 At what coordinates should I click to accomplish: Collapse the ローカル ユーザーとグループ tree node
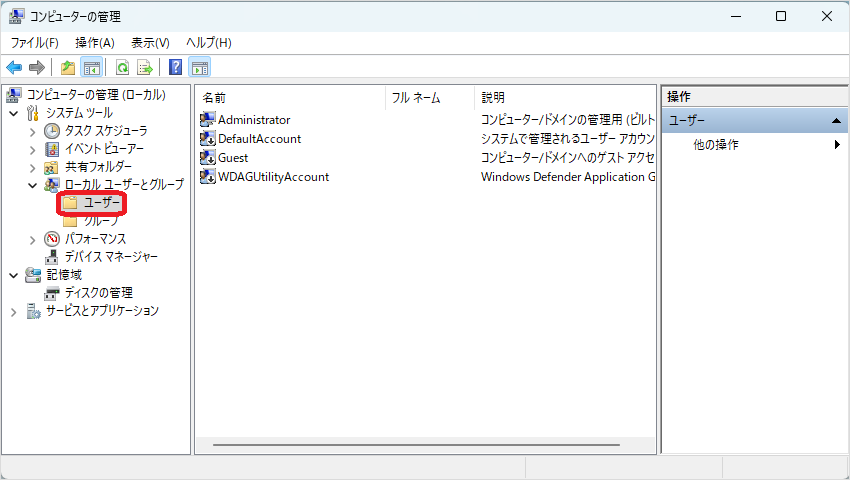(x=32, y=185)
